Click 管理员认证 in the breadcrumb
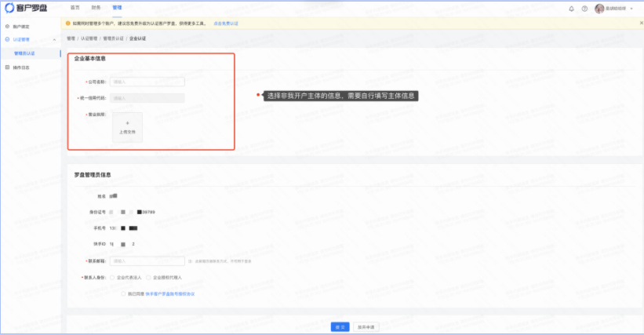This screenshot has width=644, height=335. (114, 38)
